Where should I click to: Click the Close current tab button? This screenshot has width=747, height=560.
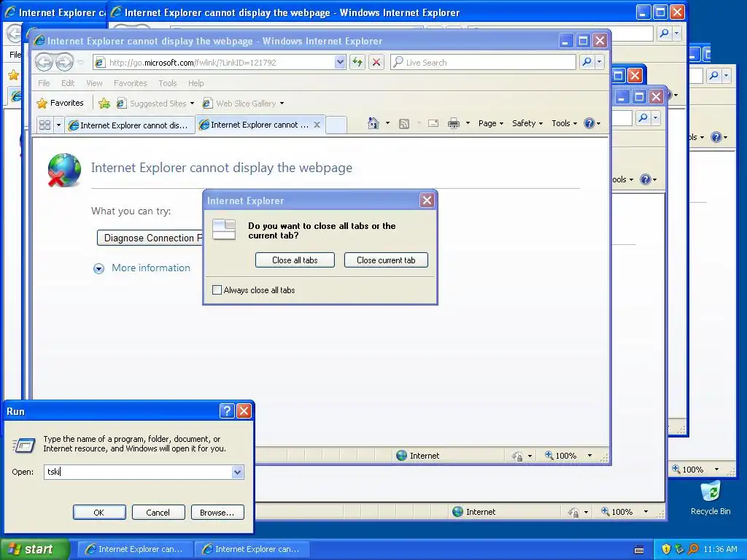point(386,260)
